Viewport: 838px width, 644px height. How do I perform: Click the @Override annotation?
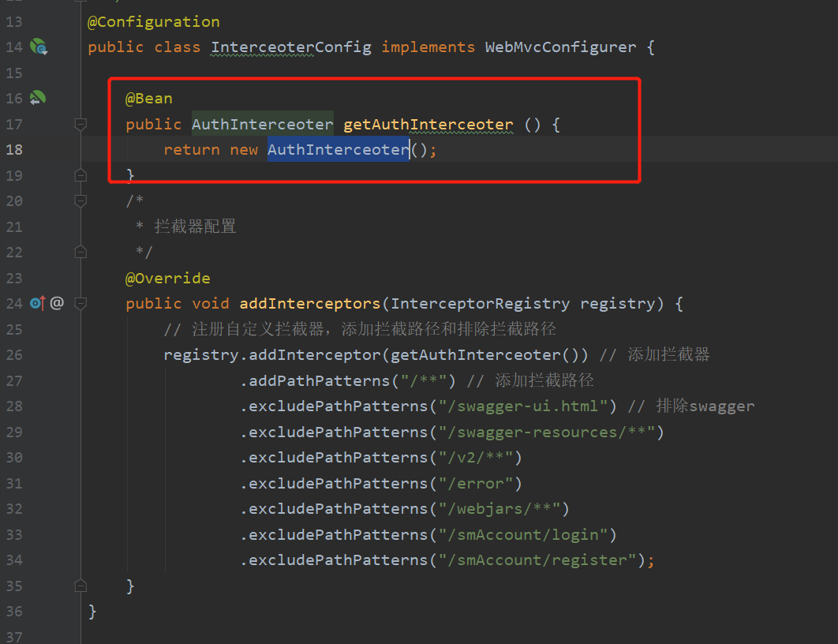168,278
